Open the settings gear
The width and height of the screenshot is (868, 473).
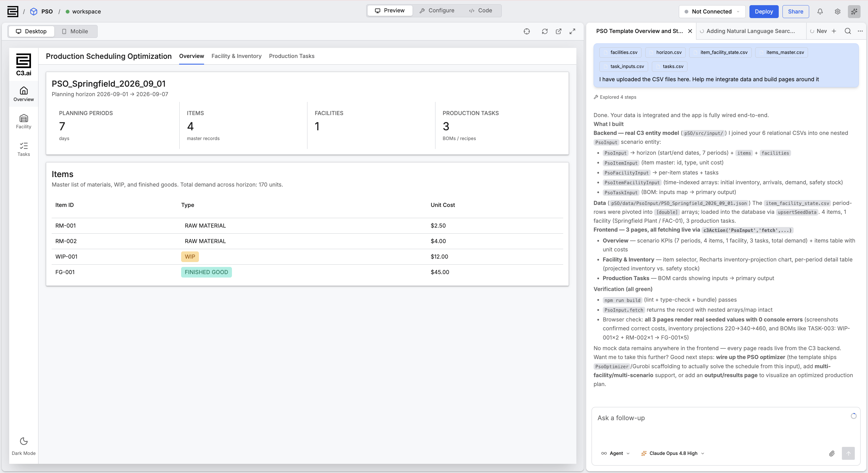click(x=837, y=11)
